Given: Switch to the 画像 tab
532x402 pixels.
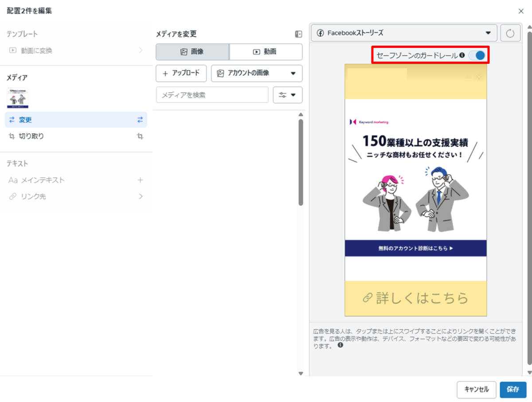Looking at the screenshot, I should pos(192,52).
